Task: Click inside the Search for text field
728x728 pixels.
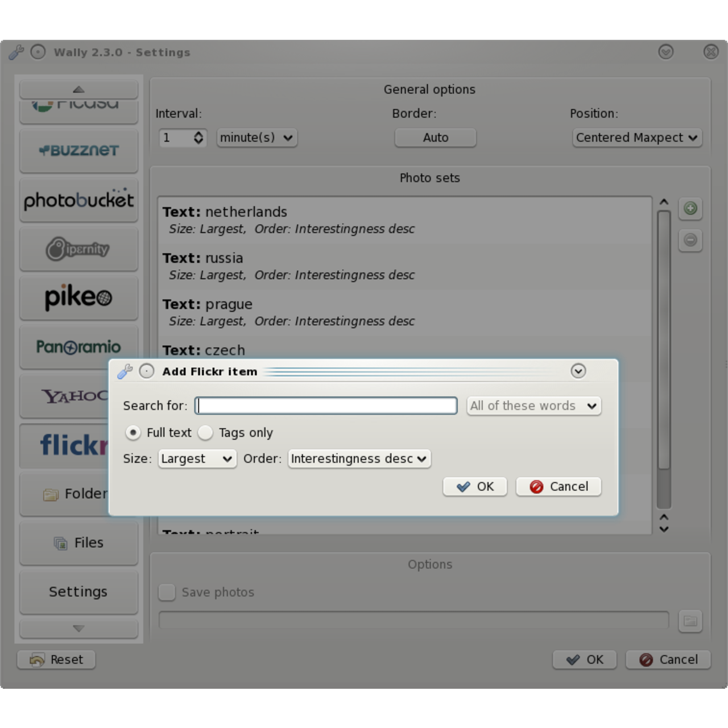Action: coord(326,406)
